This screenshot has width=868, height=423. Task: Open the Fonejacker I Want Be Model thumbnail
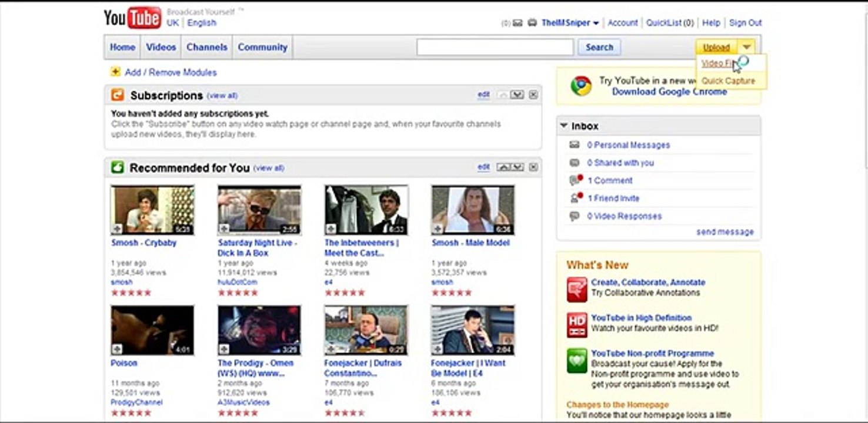click(x=473, y=330)
